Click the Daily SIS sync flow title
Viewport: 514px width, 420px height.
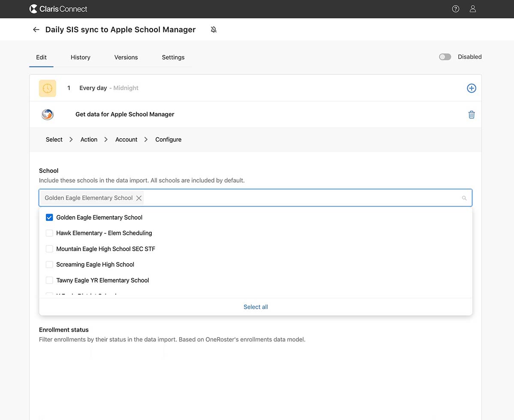120,30
